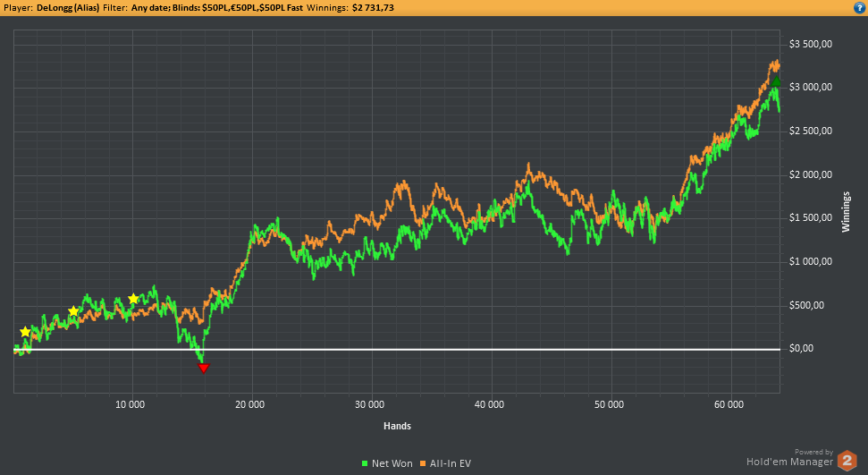The image size is (868, 475).
Task: Select the 60 000 x-axis tick label
Action: click(729, 404)
